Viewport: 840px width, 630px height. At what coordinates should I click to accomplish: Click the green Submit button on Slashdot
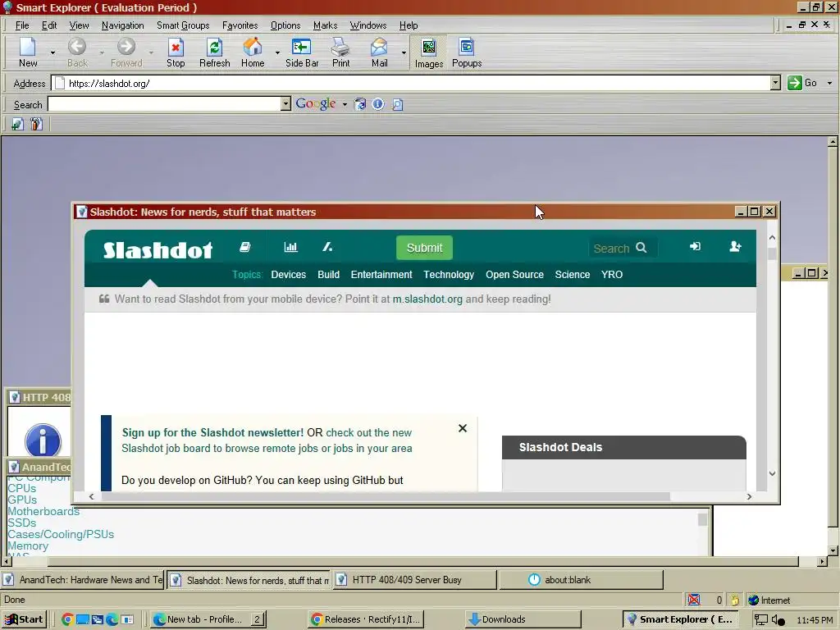click(x=424, y=248)
